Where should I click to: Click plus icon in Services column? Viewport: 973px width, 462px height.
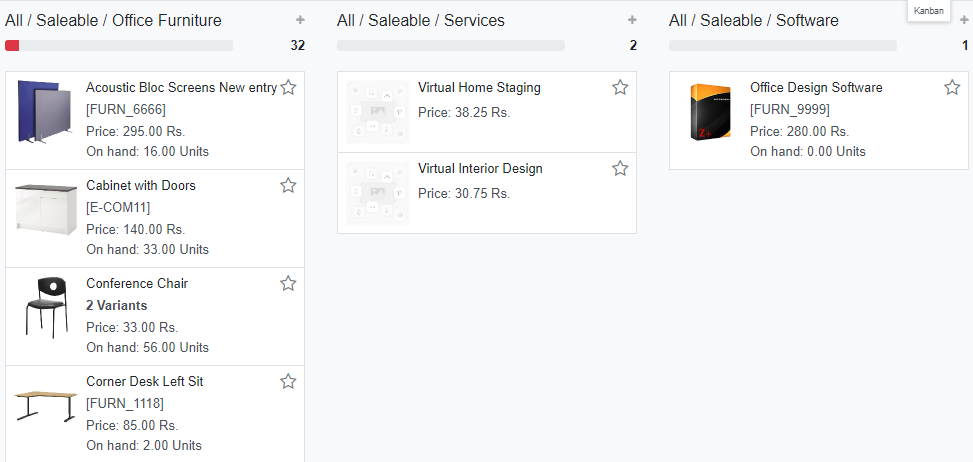pyautogui.click(x=632, y=20)
